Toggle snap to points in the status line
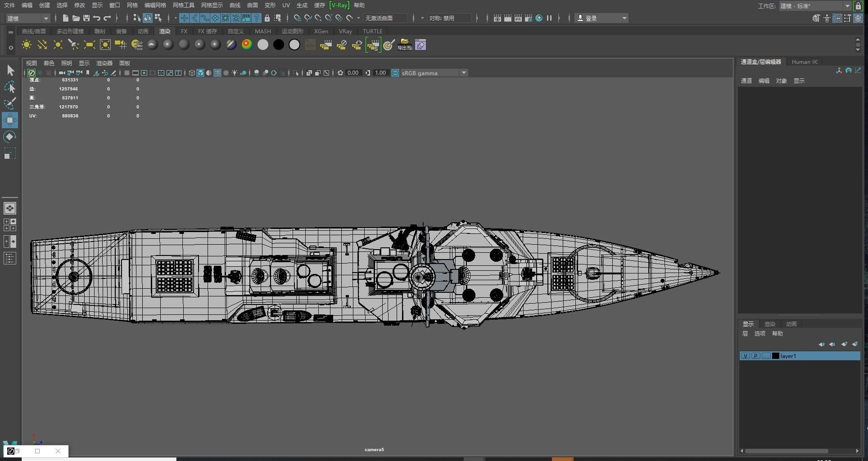Image resolution: width=868 pixels, height=461 pixels. 318,18
